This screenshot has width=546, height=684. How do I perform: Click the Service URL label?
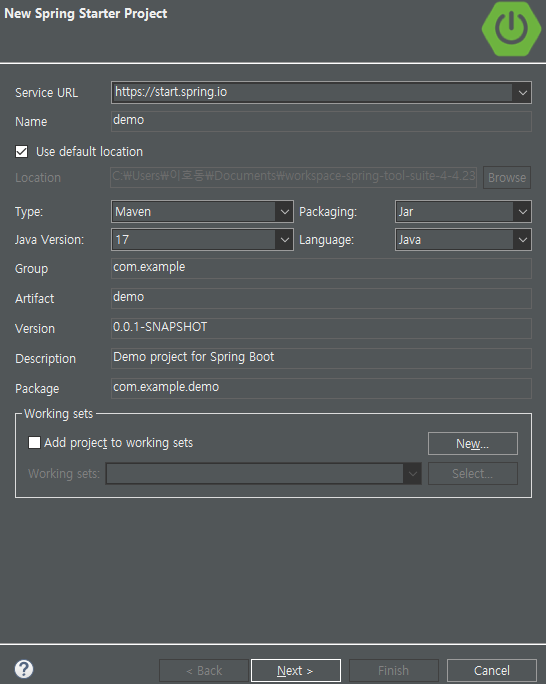pyautogui.click(x=47, y=93)
